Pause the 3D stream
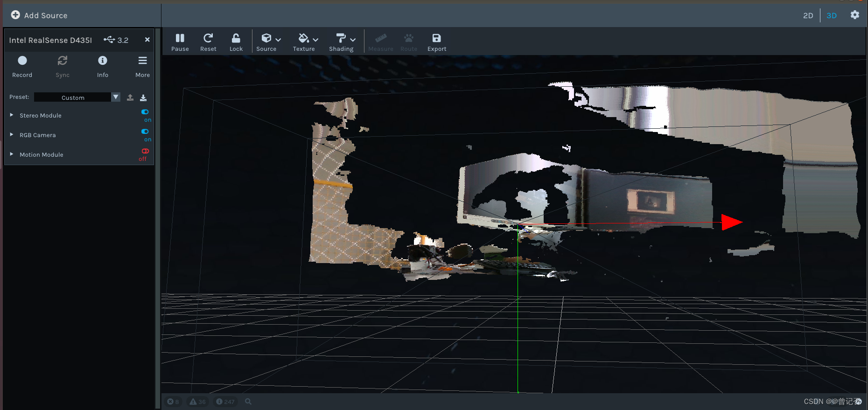 (x=180, y=42)
